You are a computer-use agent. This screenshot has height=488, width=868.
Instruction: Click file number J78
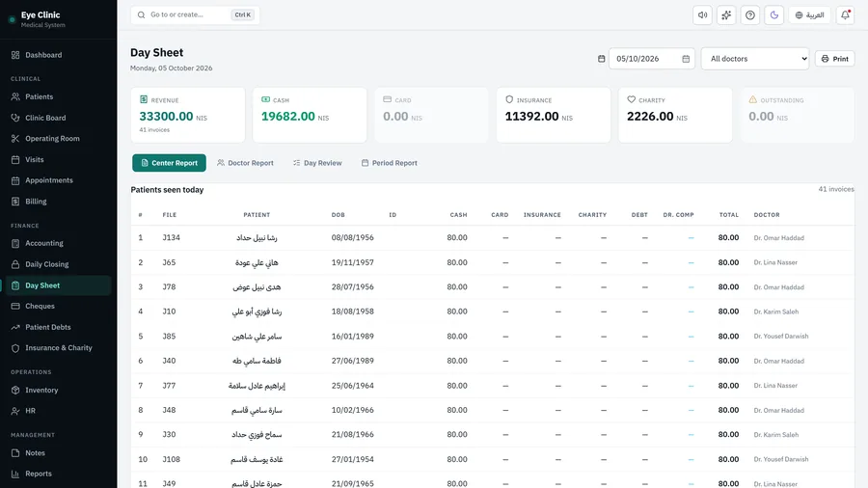tap(169, 286)
